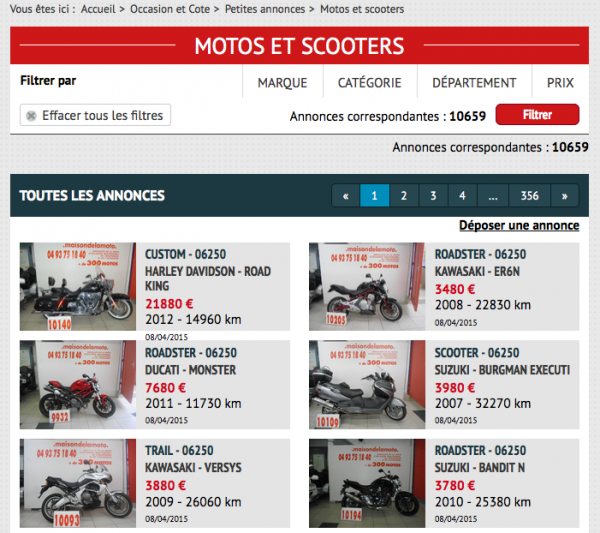Jump to last page 356
The width and height of the screenshot is (600, 533).
(530, 196)
